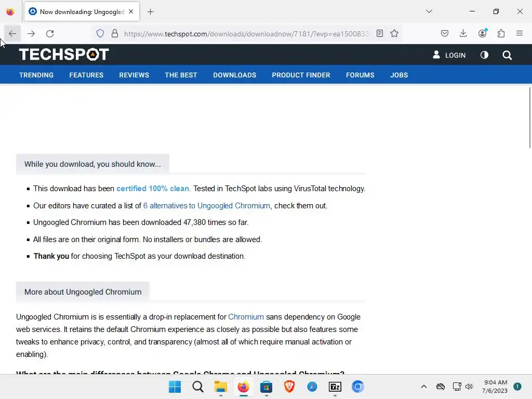
Task: Open the tracking protection shield icon
Action: (x=100, y=34)
